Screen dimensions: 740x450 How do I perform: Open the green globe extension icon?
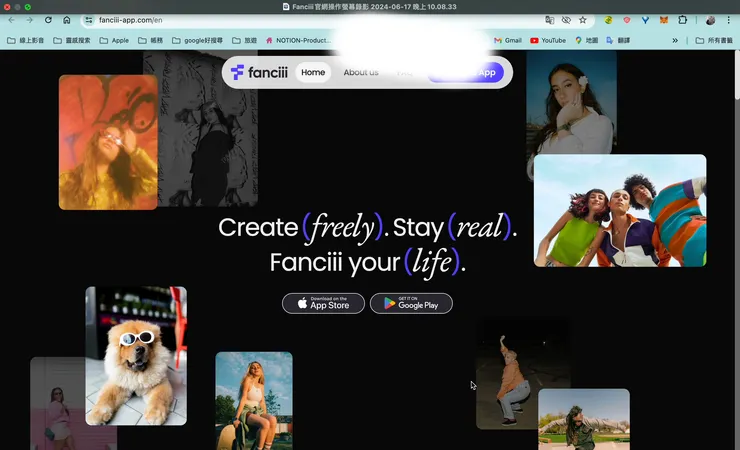pyautogui.click(x=608, y=20)
